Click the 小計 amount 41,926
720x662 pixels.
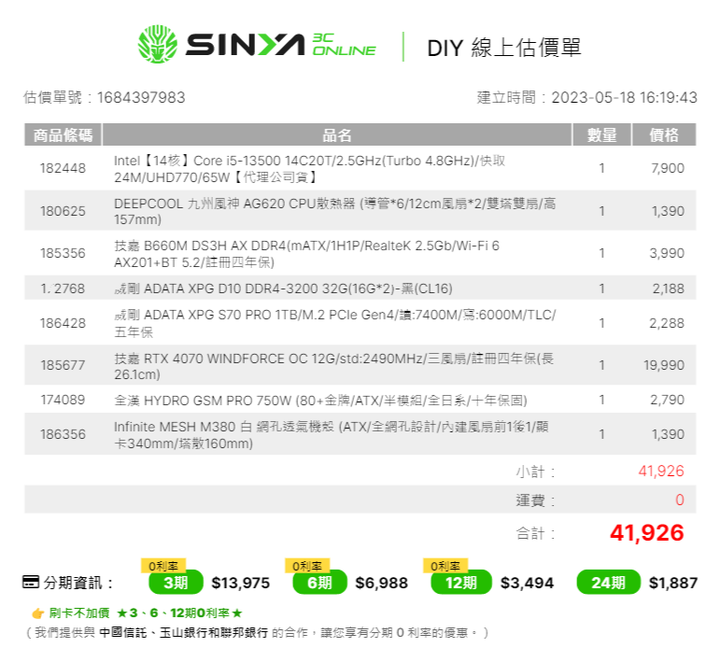pyautogui.click(x=661, y=471)
